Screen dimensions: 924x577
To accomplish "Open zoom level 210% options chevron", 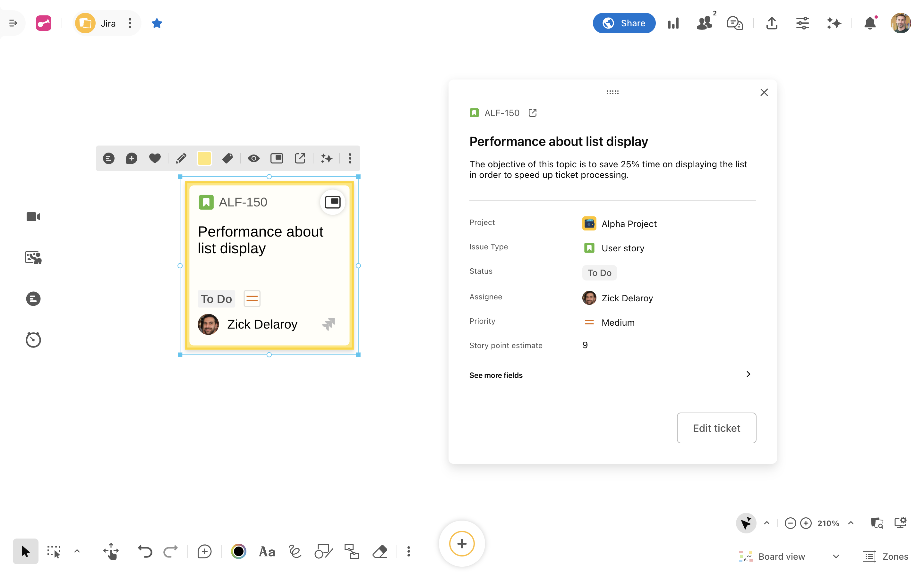I will [x=851, y=523].
